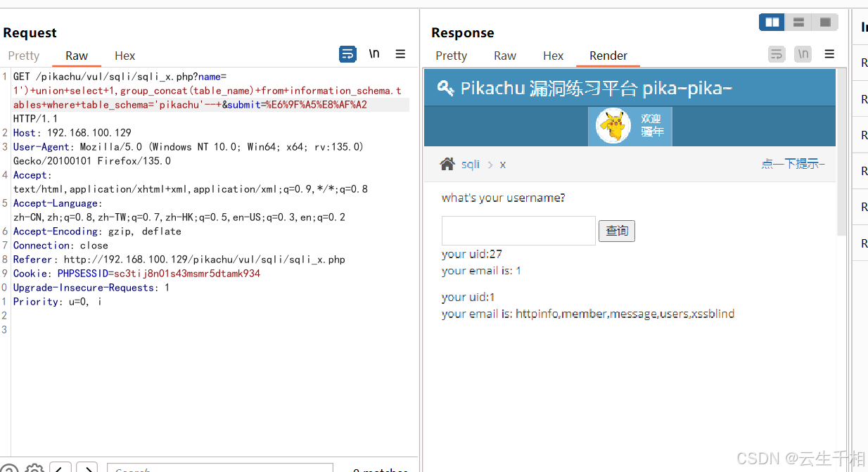Click the sqli breadcrumb link
The image size is (868, 472).
(x=471, y=164)
